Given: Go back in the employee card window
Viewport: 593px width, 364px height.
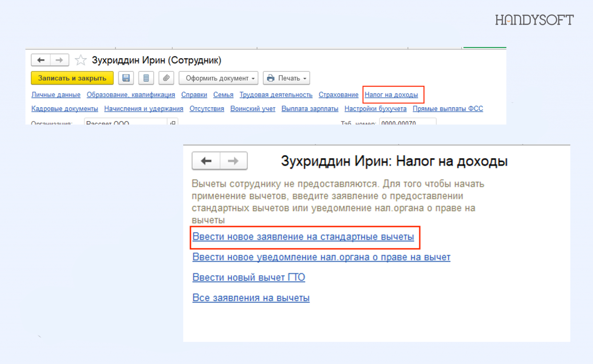Looking at the screenshot, I should [x=41, y=60].
